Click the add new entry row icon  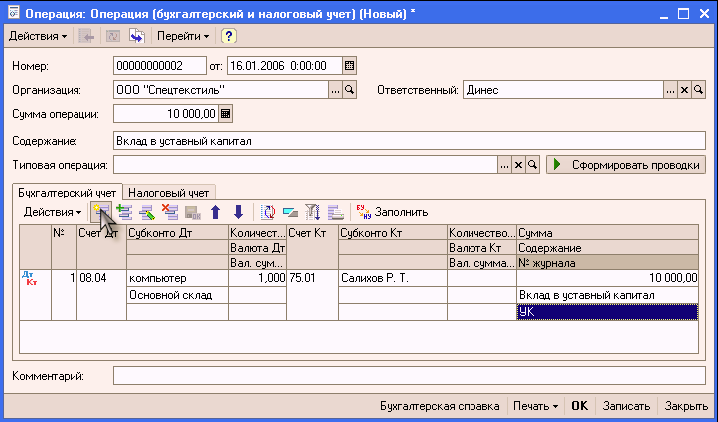click(x=101, y=212)
